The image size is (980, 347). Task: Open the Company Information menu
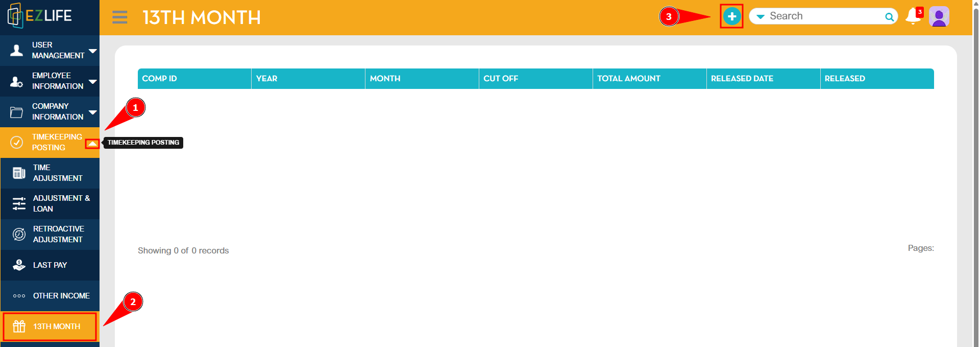pos(50,111)
